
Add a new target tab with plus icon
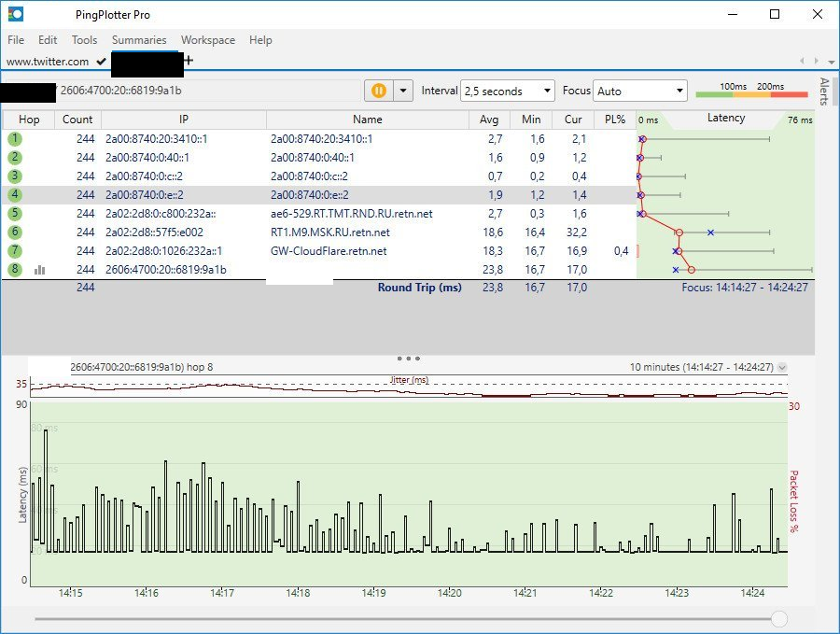tap(189, 61)
